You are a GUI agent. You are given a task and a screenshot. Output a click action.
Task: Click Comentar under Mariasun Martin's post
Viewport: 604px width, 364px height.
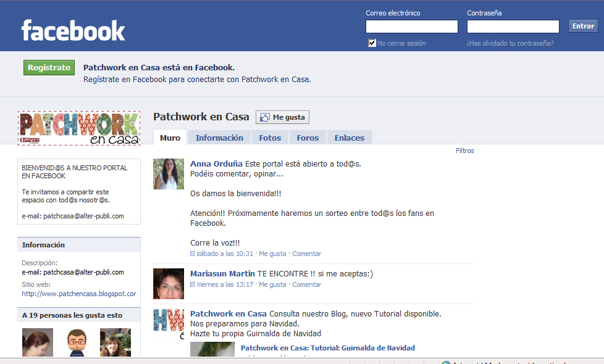[x=306, y=284]
